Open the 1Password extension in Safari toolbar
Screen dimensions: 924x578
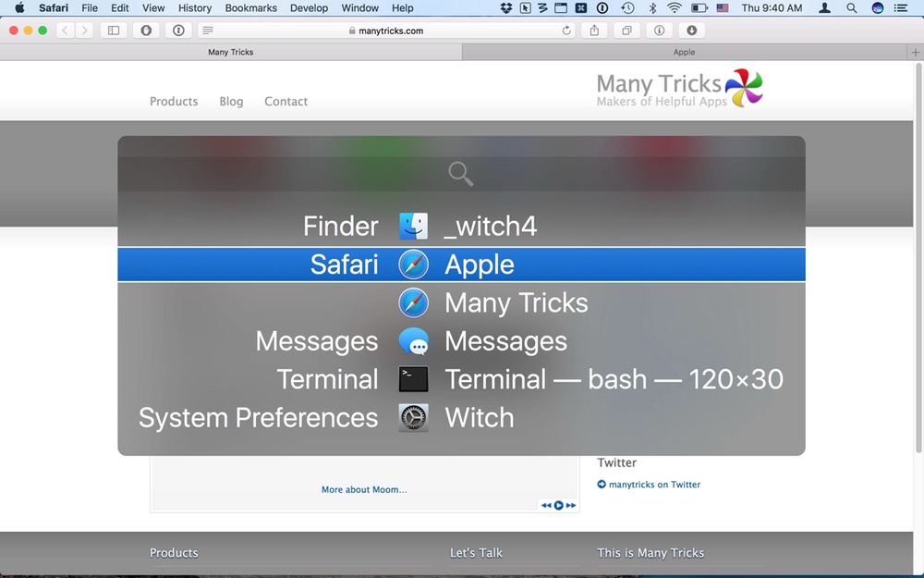coord(178,31)
